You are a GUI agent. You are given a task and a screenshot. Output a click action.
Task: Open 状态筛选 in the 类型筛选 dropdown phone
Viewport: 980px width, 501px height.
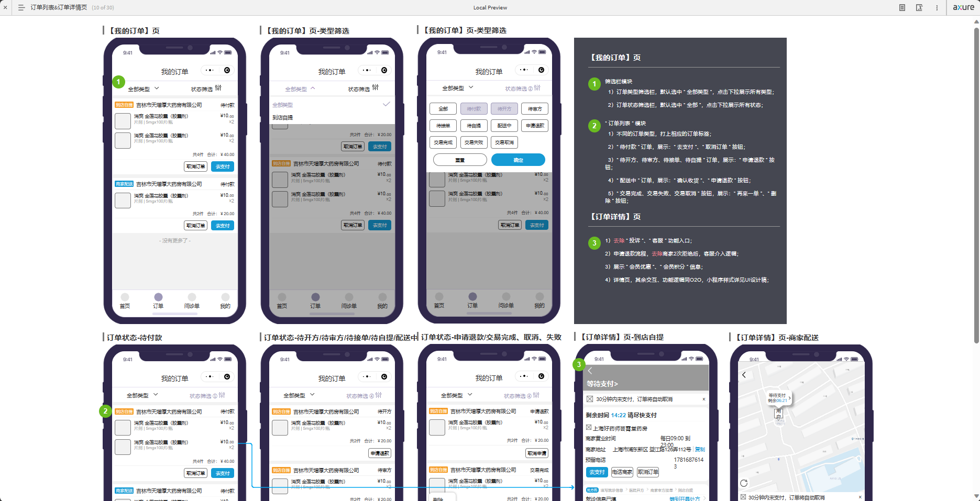tap(363, 88)
